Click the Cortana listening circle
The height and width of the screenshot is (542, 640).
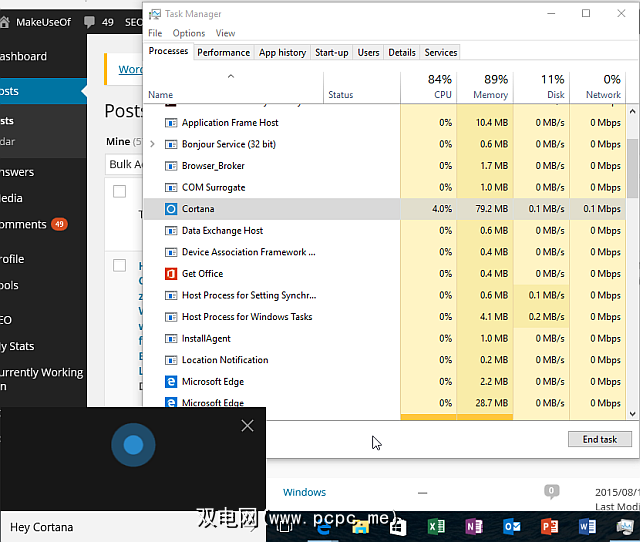(133, 445)
